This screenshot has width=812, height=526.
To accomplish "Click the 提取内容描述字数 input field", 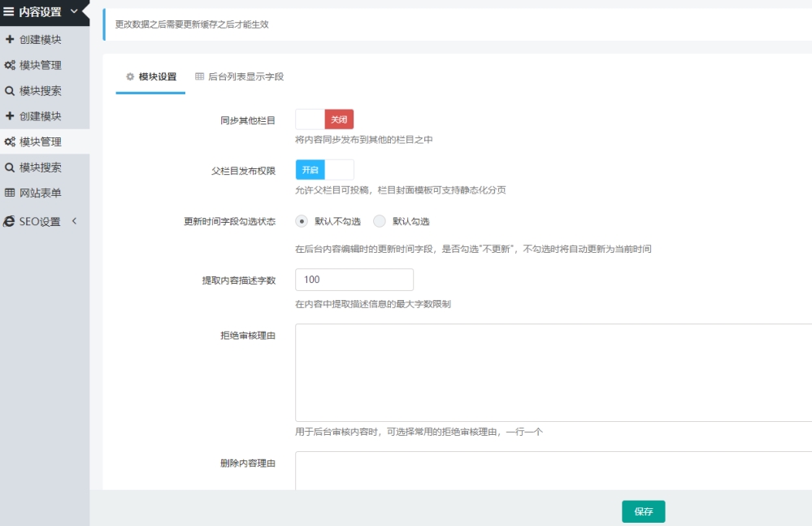I will (x=354, y=280).
